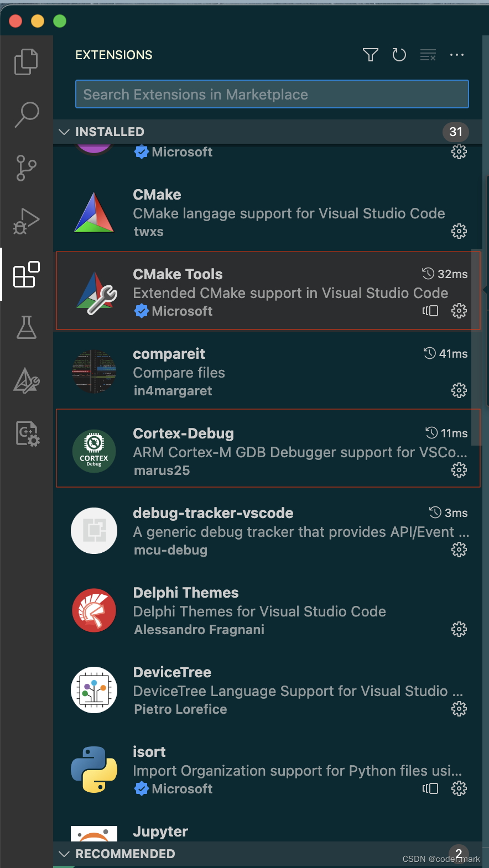Viewport: 489px width, 868px height.
Task: Collapse the RECOMMENDED section
Action: [64, 854]
